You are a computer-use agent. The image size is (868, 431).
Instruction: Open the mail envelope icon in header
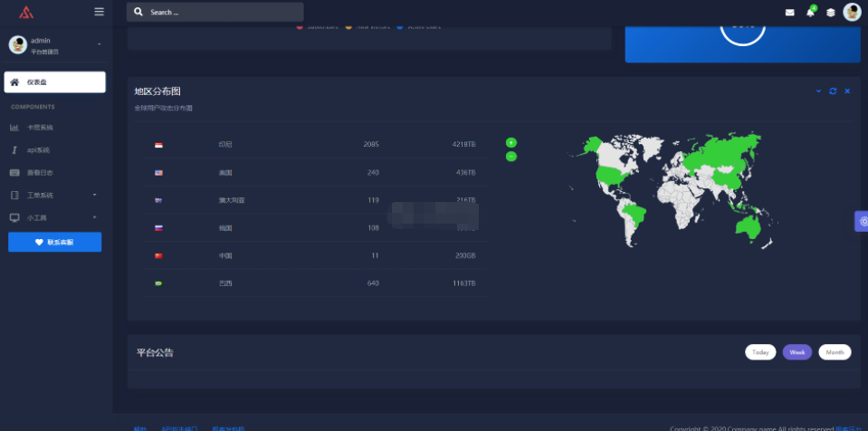pos(789,13)
